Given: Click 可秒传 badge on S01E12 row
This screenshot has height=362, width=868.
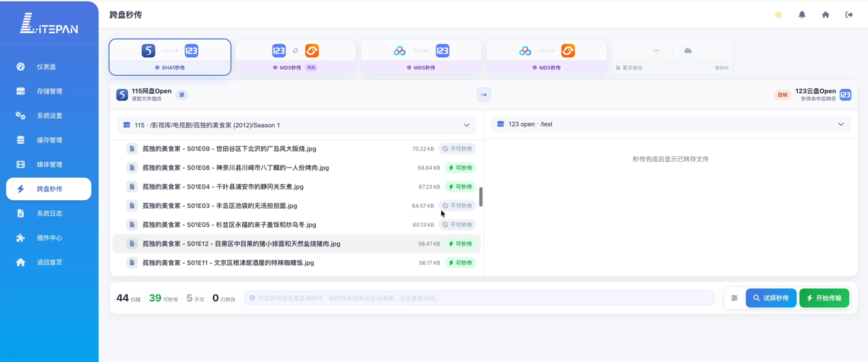Looking at the screenshot, I should coord(460,244).
